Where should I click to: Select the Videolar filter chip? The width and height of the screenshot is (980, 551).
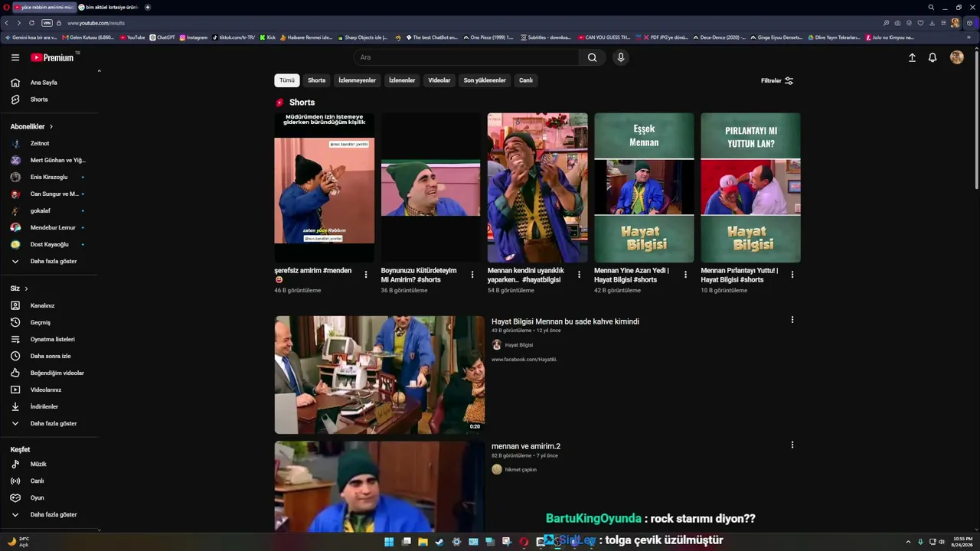coord(439,80)
